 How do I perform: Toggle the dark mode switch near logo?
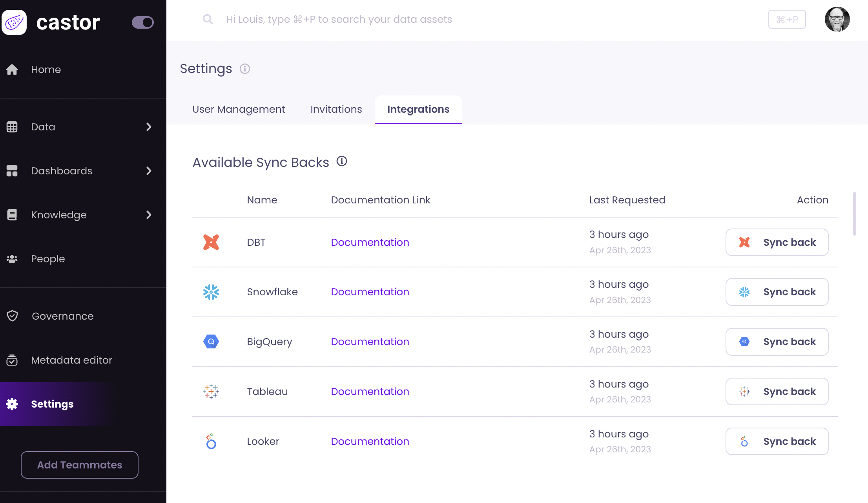(142, 22)
